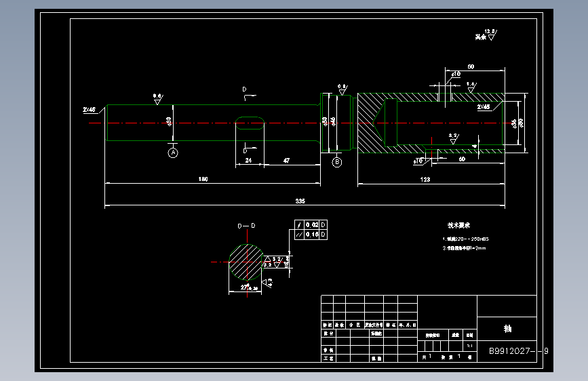Viewport: 588px width, 381px height.
Task: Select the 更改文件号 header cell
Action: 374,325
